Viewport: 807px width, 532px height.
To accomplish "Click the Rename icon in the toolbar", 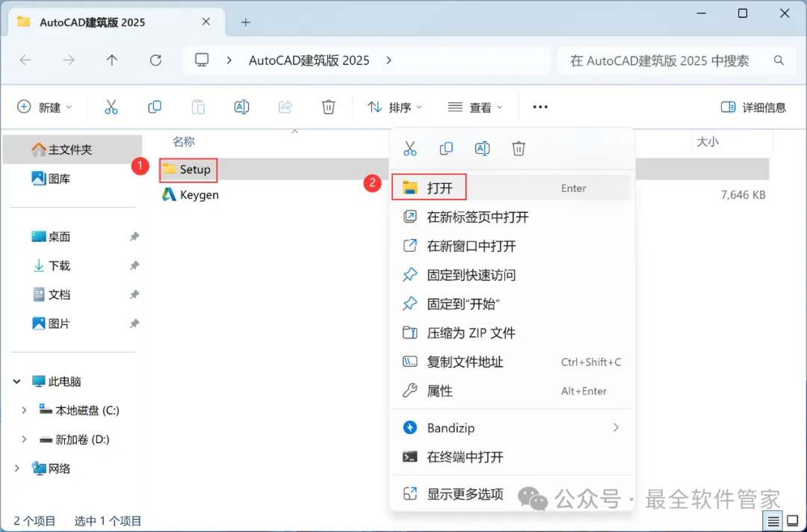I will 241,107.
